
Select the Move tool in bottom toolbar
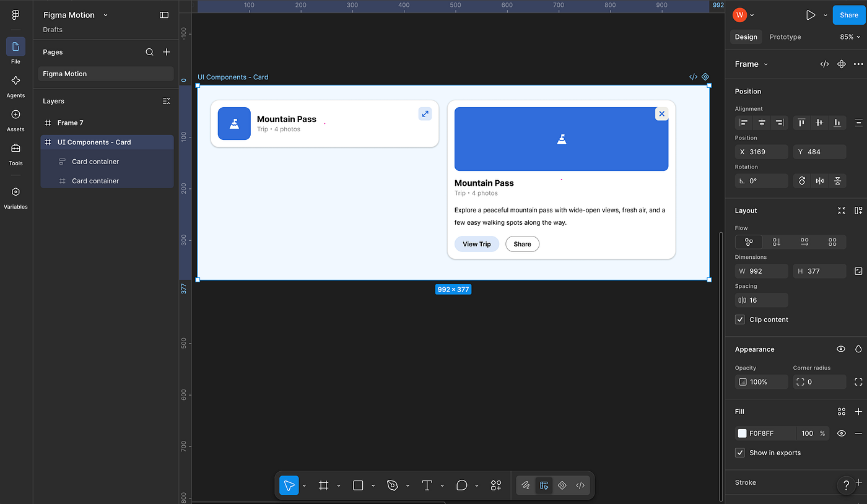(289, 485)
